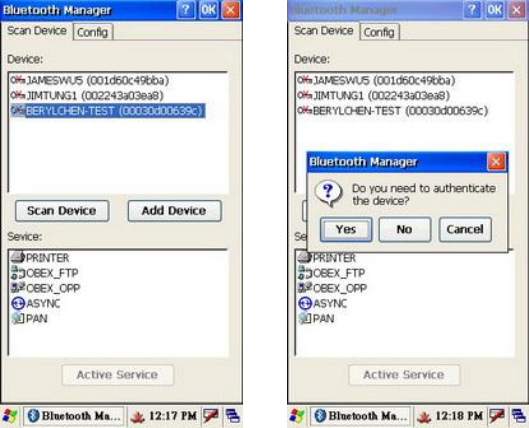Click Active Service button in right window

click(404, 375)
